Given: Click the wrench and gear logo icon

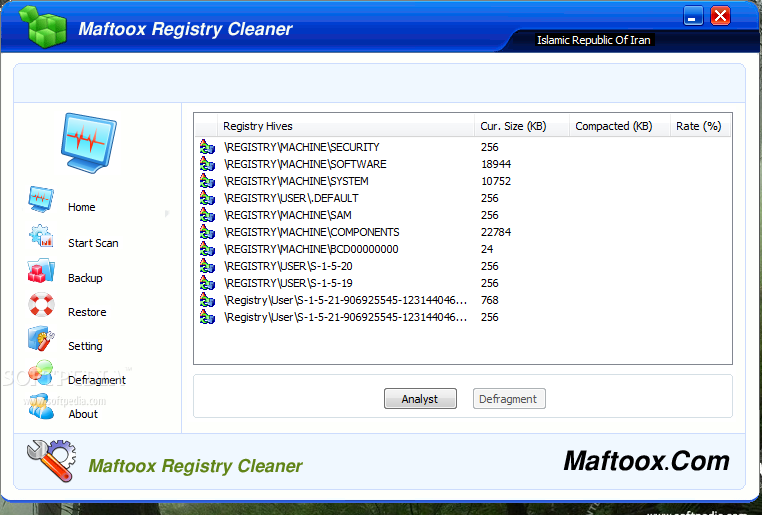Looking at the screenshot, I should click(x=52, y=461).
